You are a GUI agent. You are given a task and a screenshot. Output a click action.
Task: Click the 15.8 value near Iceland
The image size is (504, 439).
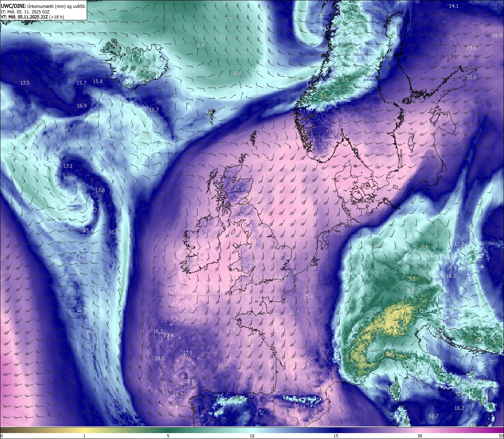tap(98, 81)
